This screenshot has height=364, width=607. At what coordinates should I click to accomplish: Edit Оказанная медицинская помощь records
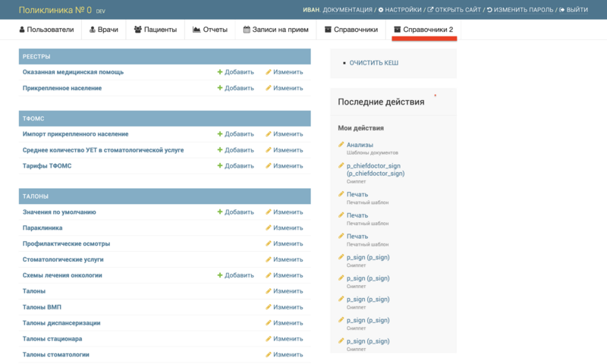[x=284, y=72]
